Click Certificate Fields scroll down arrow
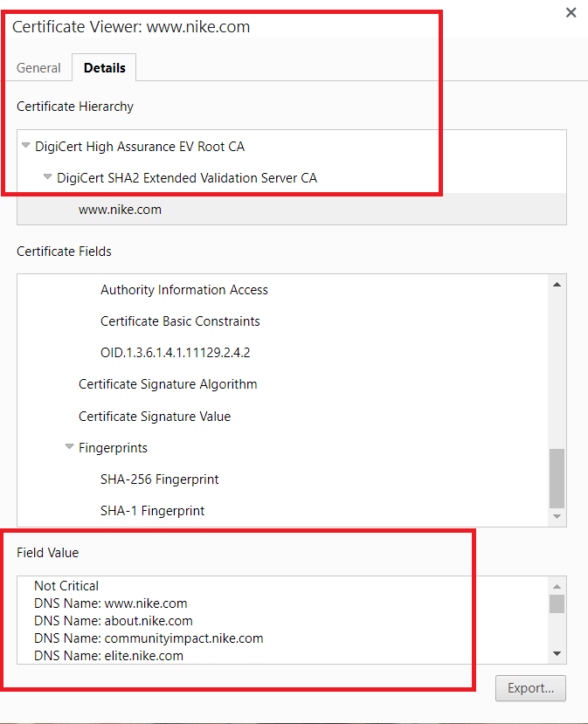The width and height of the screenshot is (588, 724). (557, 517)
